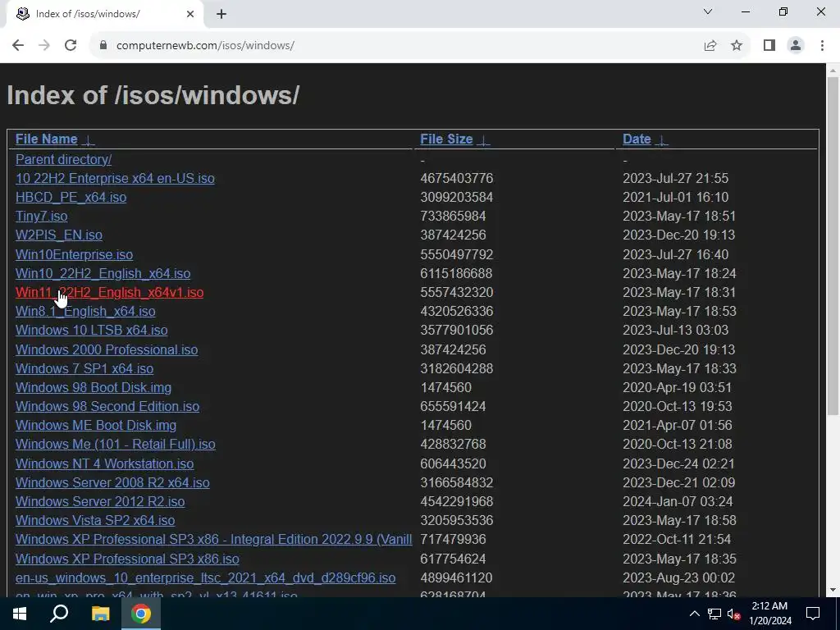Close the Index of /isos/windows/ tab
The width and height of the screenshot is (840, 630).
coord(190,15)
